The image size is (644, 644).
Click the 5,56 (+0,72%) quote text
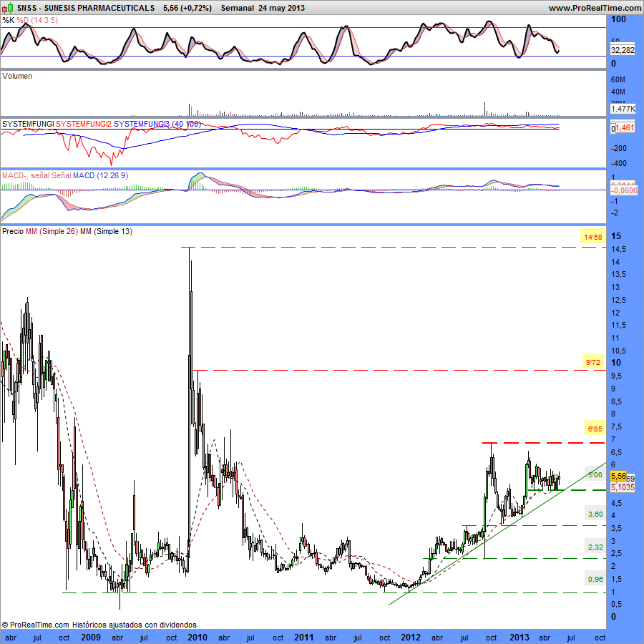coord(187,8)
